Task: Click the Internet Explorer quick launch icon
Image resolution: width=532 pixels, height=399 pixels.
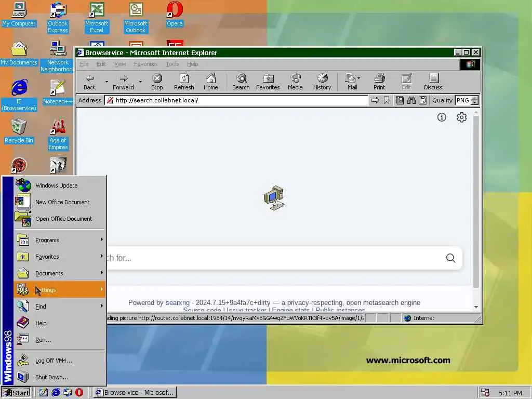Action: tap(56, 392)
